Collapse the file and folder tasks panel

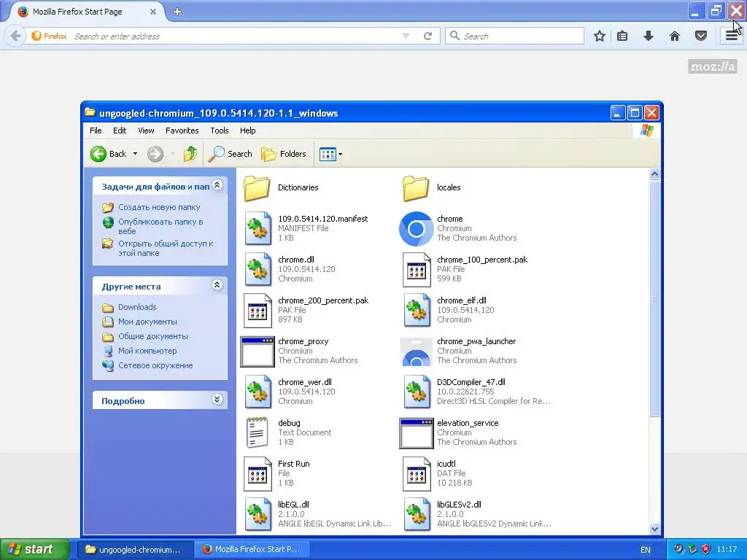pyautogui.click(x=217, y=185)
